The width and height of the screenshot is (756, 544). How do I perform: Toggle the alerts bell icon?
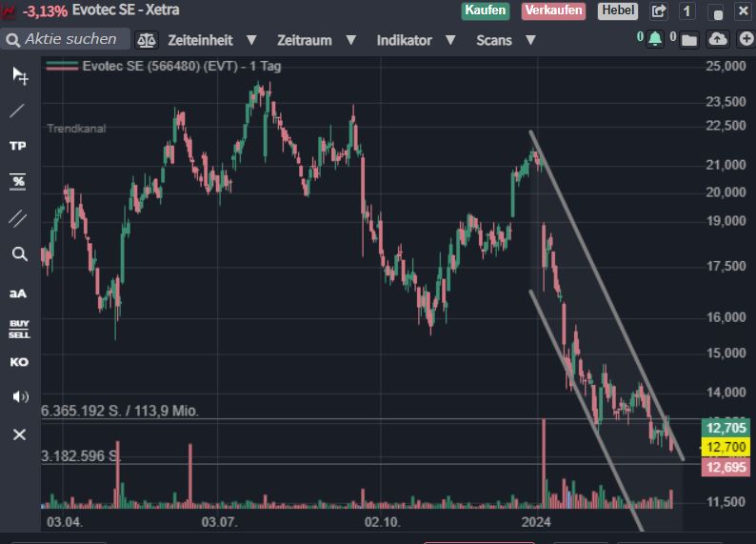click(x=654, y=39)
